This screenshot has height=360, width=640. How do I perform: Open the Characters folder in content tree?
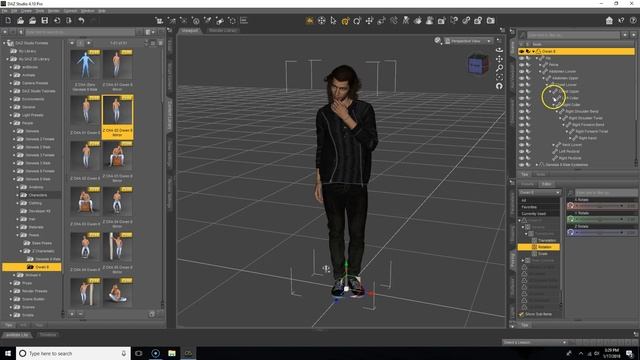38,195
